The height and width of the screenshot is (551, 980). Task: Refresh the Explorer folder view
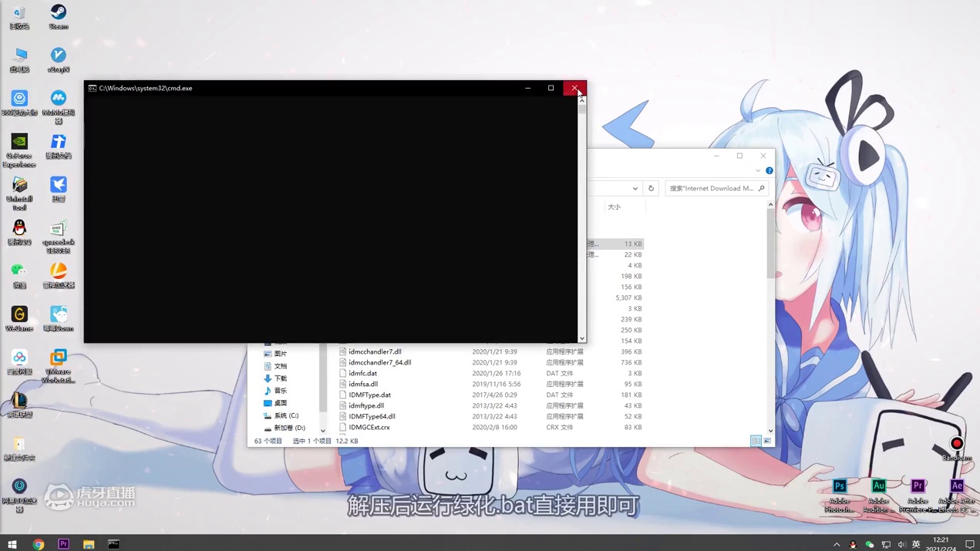click(x=651, y=188)
